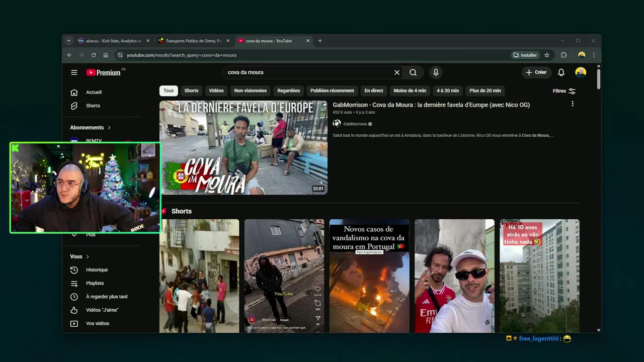Screen dimensions: 644x362
Task: Open a new browser tab
Action: pyautogui.click(x=320, y=41)
